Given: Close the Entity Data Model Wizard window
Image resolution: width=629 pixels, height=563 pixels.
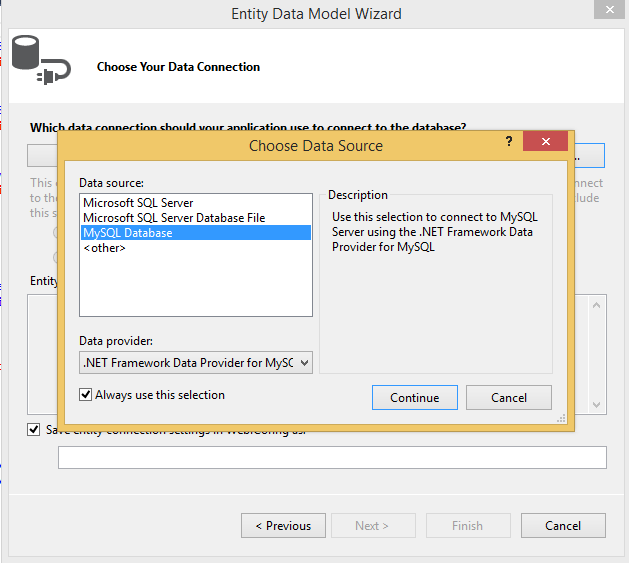Looking at the screenshot, I should (x=609, y=9).
